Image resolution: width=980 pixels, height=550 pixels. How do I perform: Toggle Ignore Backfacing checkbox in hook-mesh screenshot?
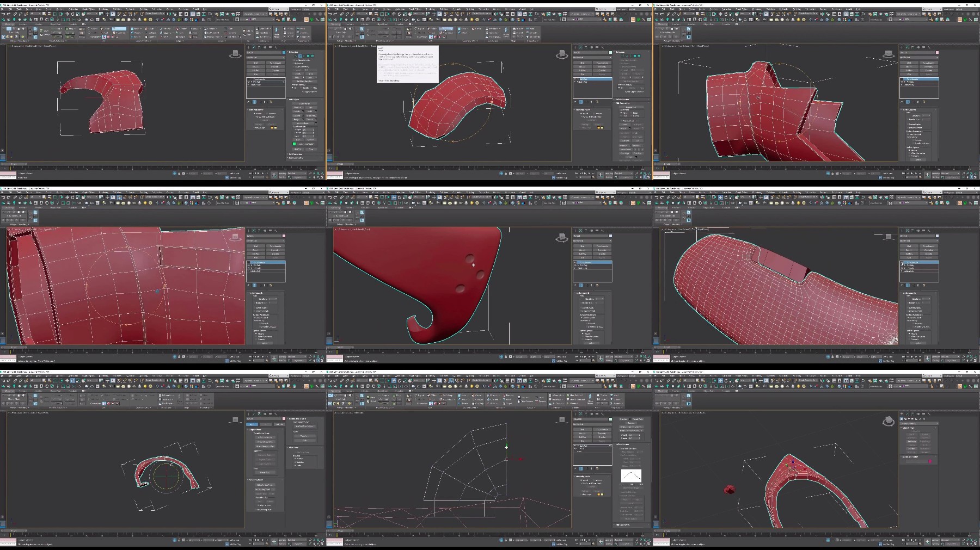293,67
